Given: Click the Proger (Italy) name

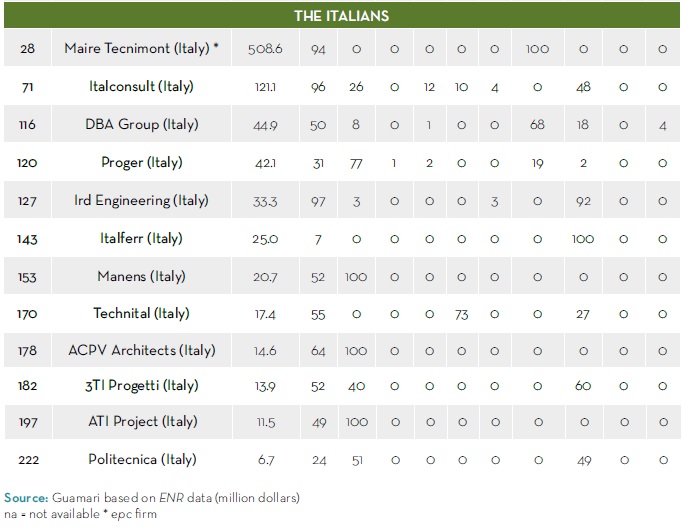Looking at the screenshot, I should click(141, 163).
